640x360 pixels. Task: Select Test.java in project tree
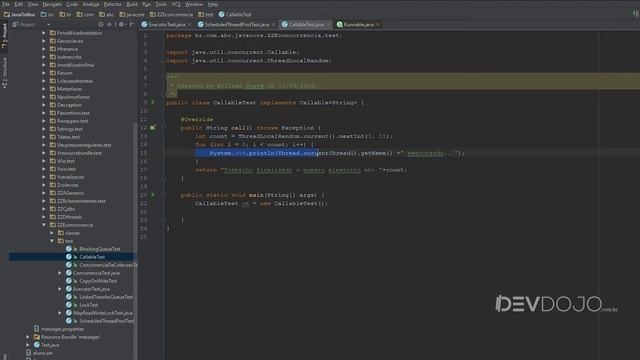click(50, 345)
